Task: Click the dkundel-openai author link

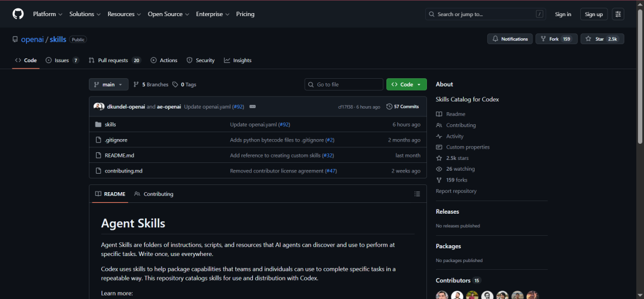Action: tap(126, 106)
